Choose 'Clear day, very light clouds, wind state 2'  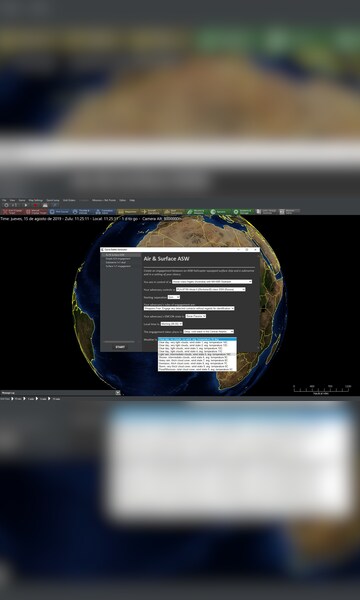pos(197,345)
